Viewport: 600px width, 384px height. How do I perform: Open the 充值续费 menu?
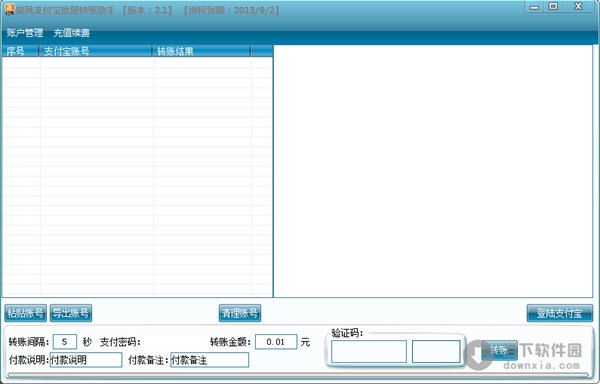tap(72, 33)
